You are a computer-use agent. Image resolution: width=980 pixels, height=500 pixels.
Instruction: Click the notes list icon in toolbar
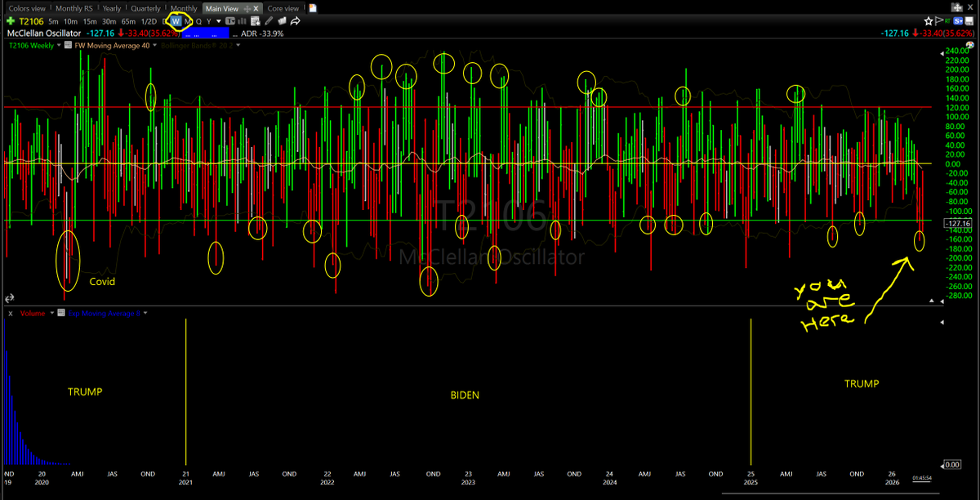255,21
